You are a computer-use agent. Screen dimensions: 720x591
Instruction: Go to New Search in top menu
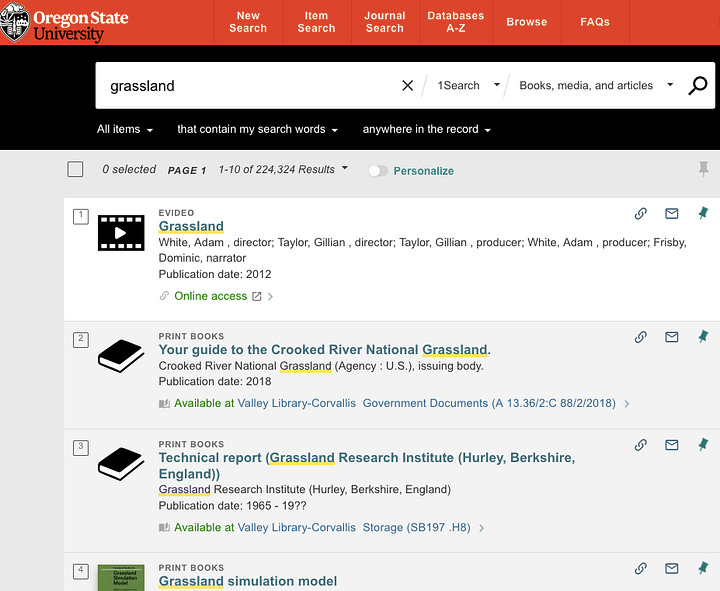pyautogui.click(x=248, y=22)
